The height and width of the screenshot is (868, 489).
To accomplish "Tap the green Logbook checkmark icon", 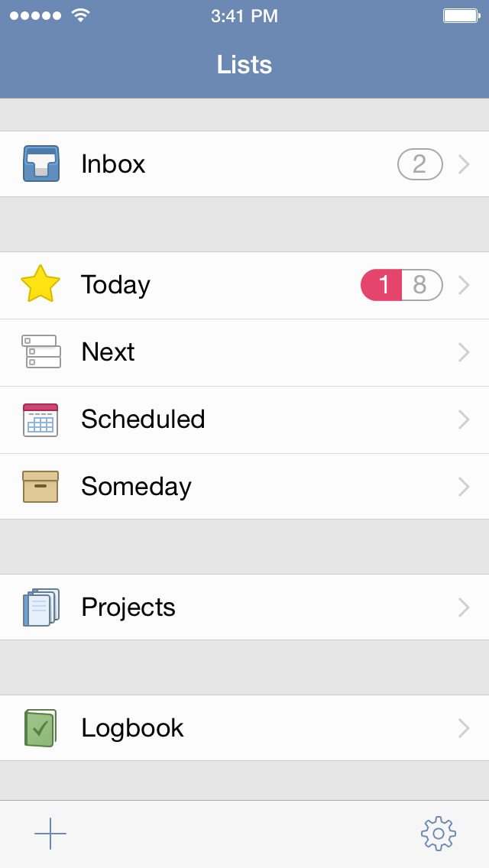I will pyautogui.click(x=40, y=728).
